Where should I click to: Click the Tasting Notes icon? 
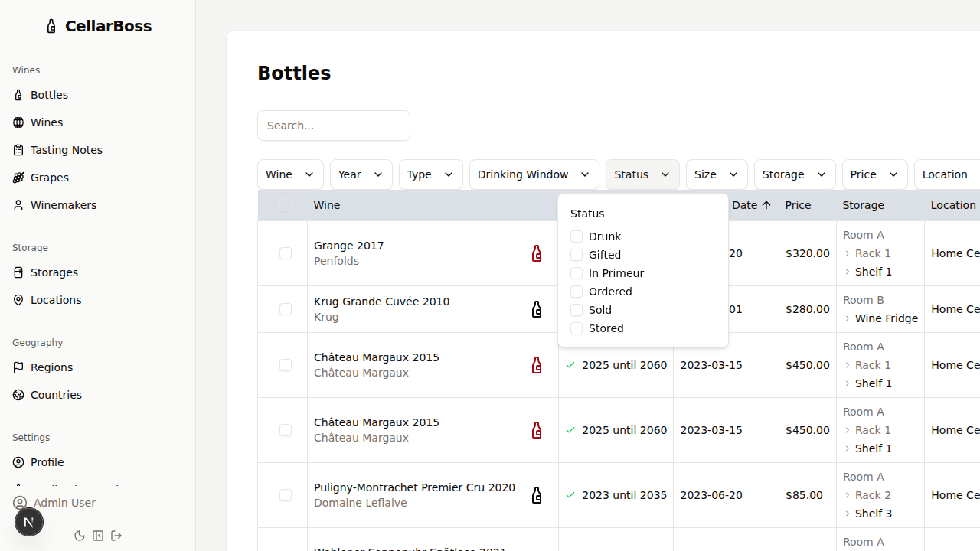[x=18, y=149]
